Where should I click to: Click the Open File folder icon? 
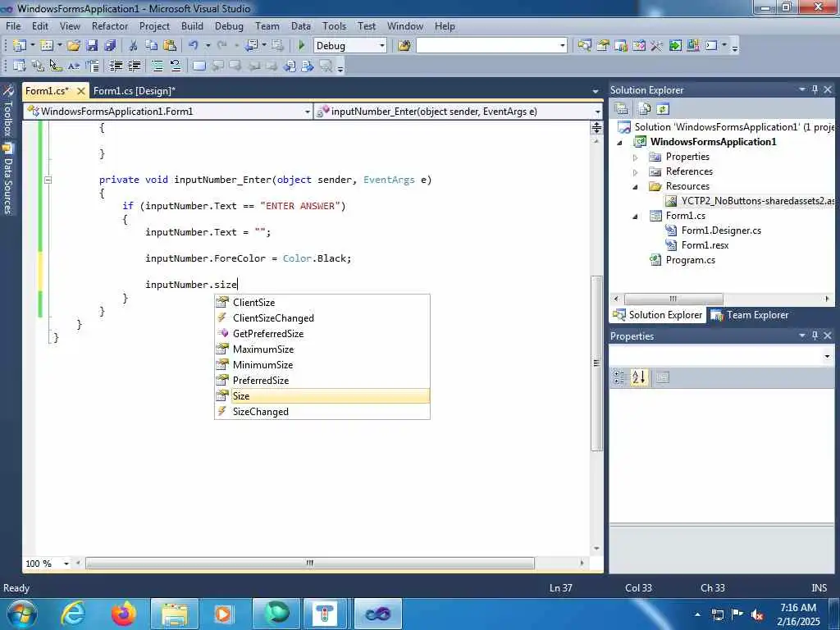[74, 46]
